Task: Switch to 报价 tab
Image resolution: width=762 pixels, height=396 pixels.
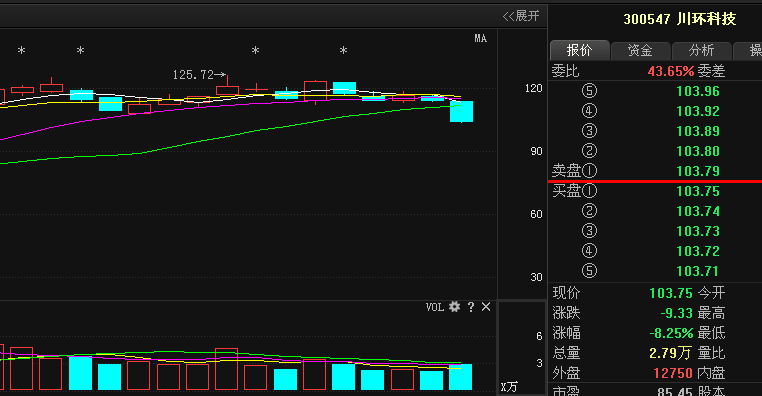Action: coord(579,50)
